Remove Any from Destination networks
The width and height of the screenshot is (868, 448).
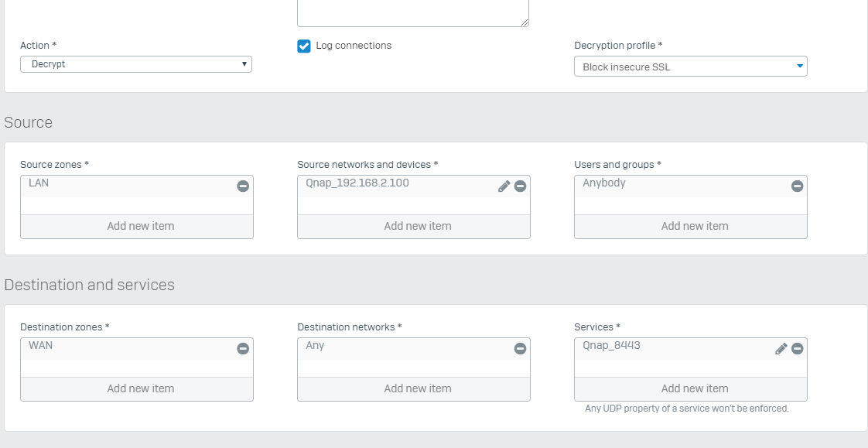pyautogui.click(x=521, y=348)
